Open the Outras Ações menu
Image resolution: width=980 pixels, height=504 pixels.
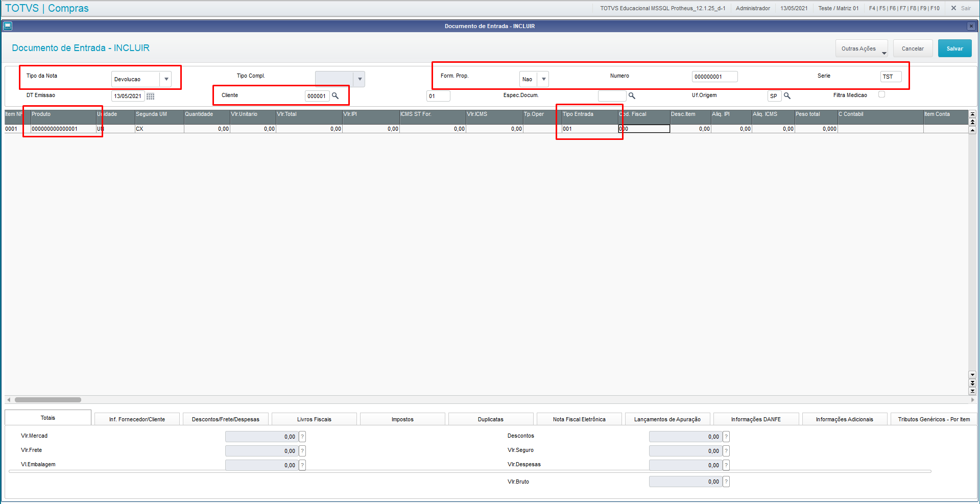[862, 49]
